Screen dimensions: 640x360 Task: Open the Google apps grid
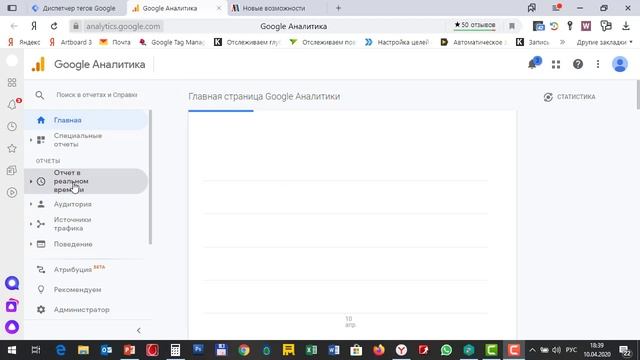click(x=556, y=64)
